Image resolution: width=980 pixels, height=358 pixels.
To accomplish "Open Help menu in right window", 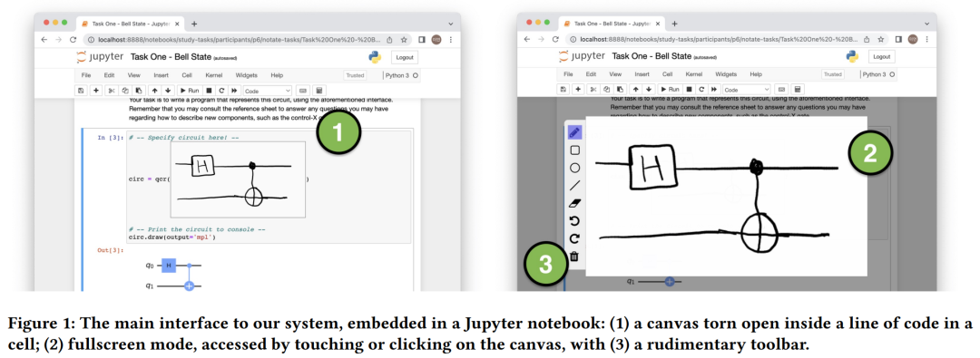I will (756, 74).
